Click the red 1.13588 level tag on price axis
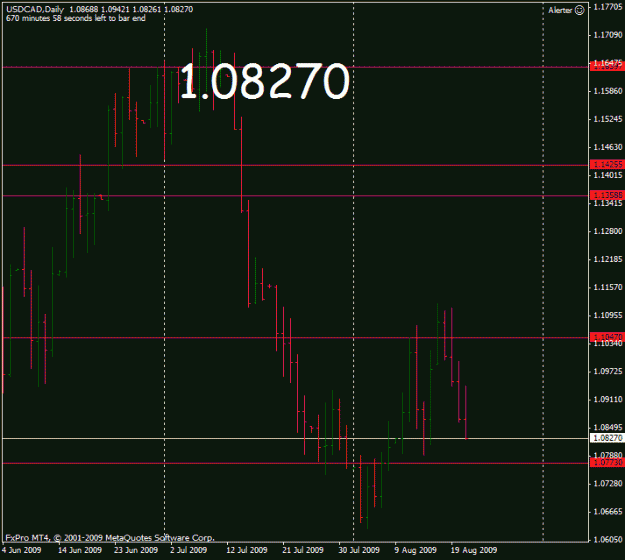 [607, 195]
